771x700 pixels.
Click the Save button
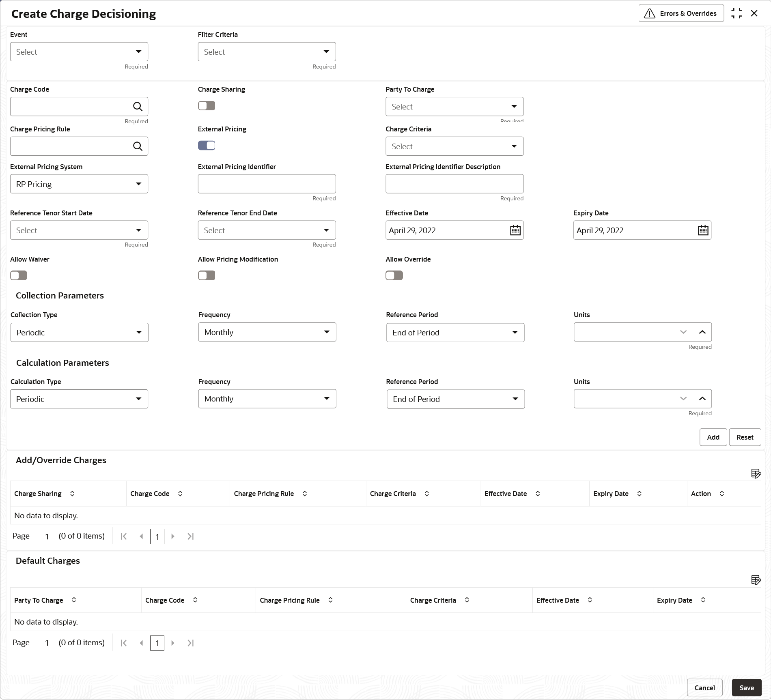(x=747, y=688)
